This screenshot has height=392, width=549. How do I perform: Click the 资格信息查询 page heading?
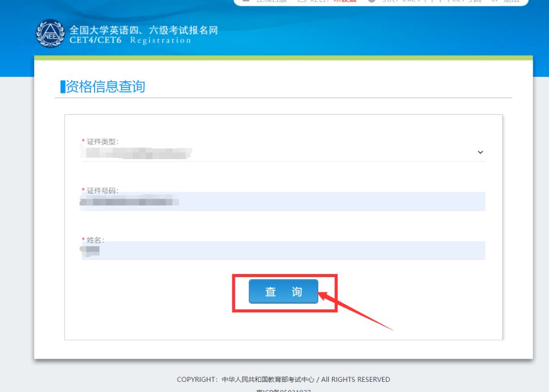(103, 87)
